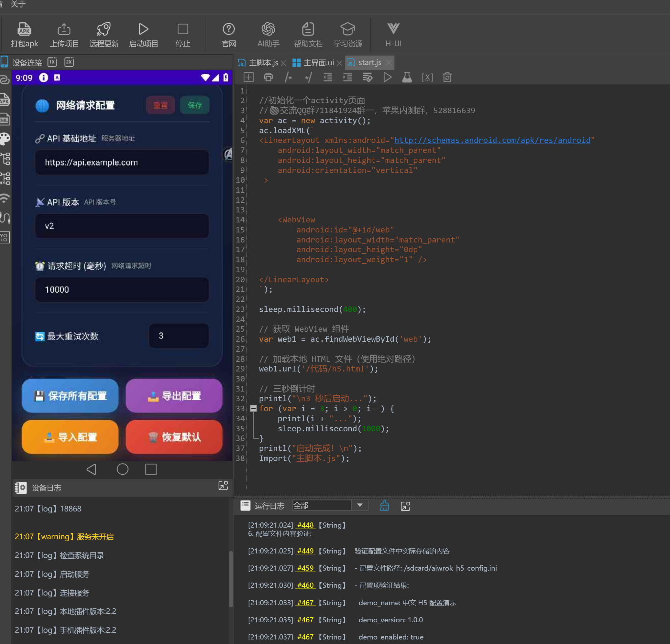The image size is (670, 644).
Task: Click the palette icon in left sidebar
Action: click(5, 139)
